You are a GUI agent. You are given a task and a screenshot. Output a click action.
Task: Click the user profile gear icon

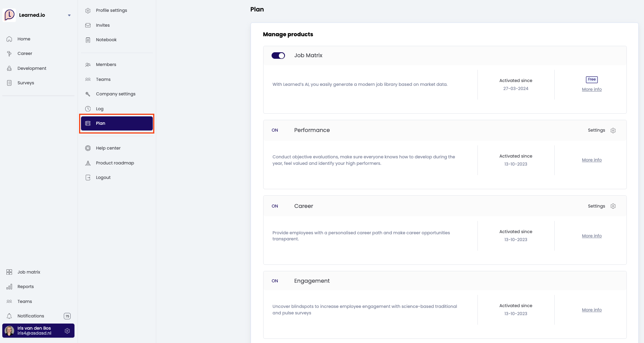(67, 331)
